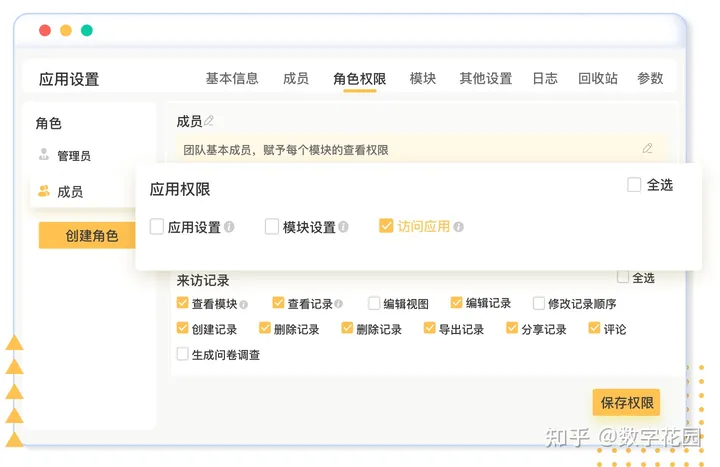Open the info icon next to 模块设置
Image resolution: width=720 pixels, height=467 pixels.
pos(343,227)
